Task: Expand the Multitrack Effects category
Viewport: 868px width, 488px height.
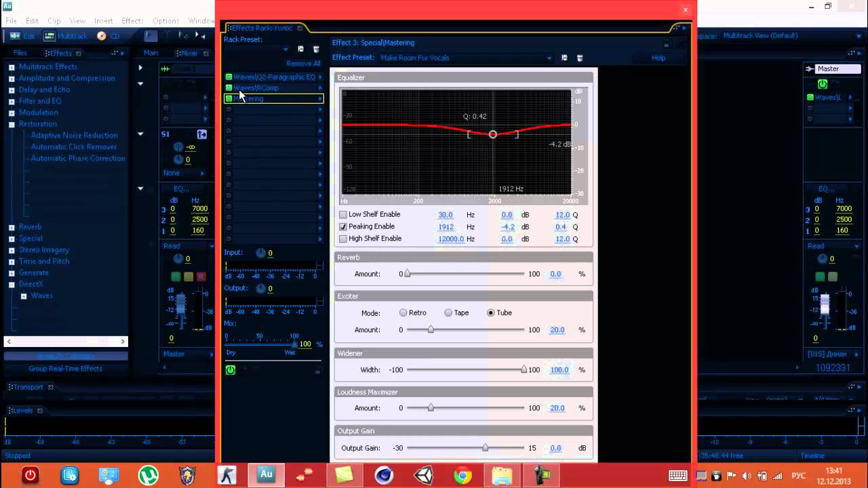Action: 12,67
